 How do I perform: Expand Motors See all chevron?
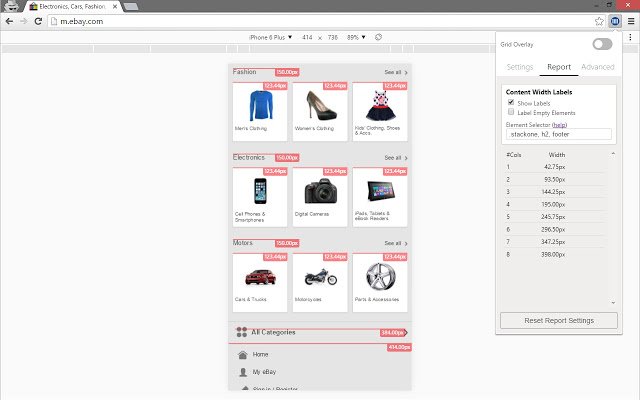coord(406,243)
